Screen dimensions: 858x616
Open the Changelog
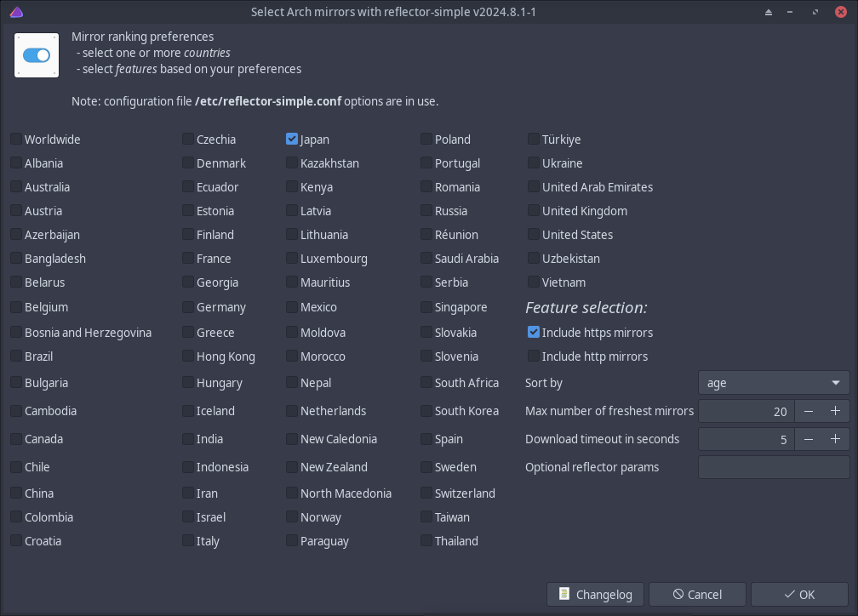tap(596, 595)
